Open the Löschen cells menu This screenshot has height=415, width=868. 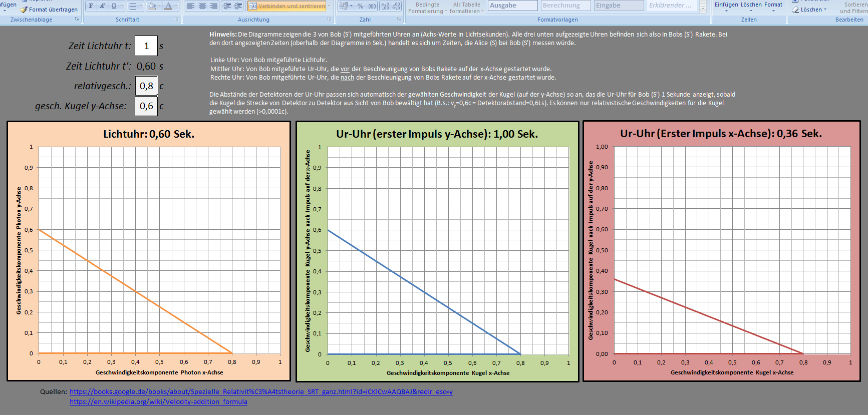coord(751,7)
